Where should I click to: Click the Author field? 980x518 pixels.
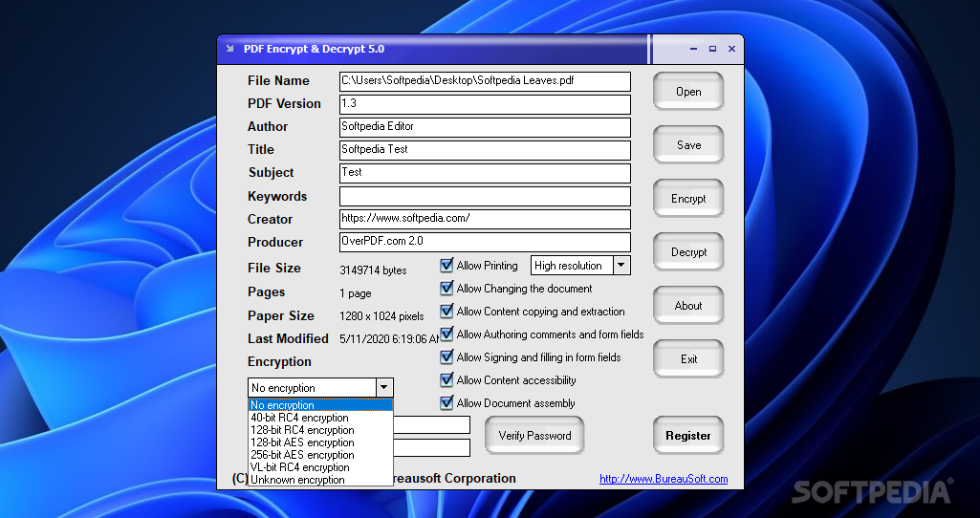(485, 127)
